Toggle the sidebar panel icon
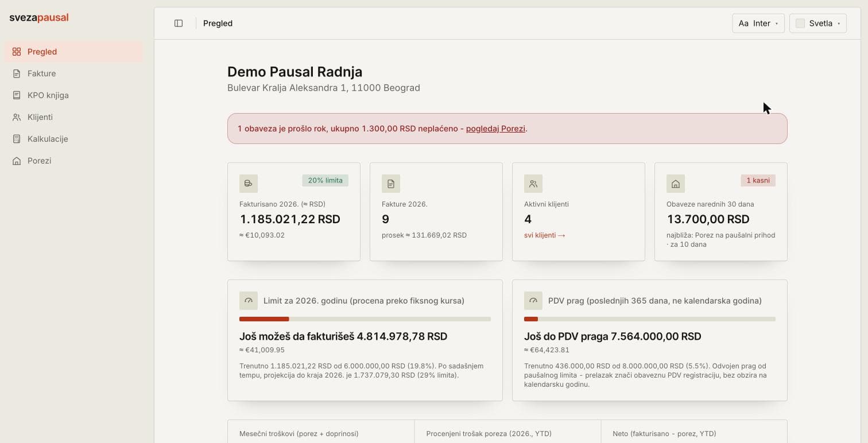Image resolution: width=868 pixels, height=443 pixels. coord(179,24)
